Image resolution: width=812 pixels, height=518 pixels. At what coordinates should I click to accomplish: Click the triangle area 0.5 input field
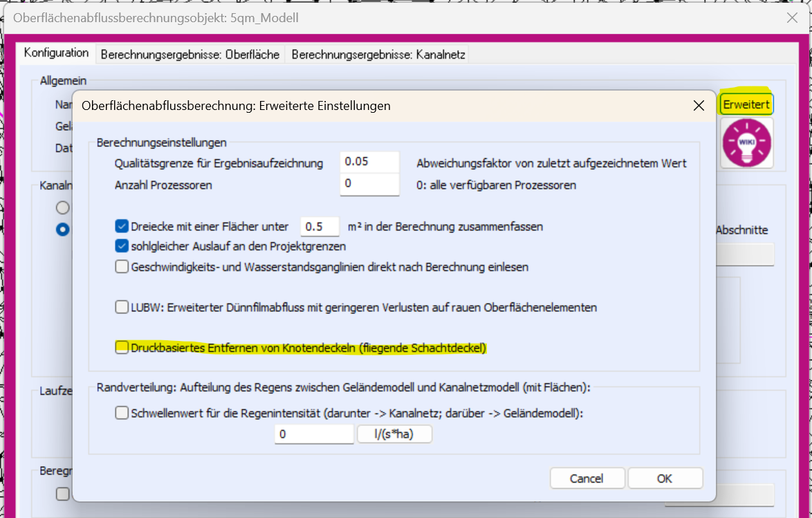320,226
